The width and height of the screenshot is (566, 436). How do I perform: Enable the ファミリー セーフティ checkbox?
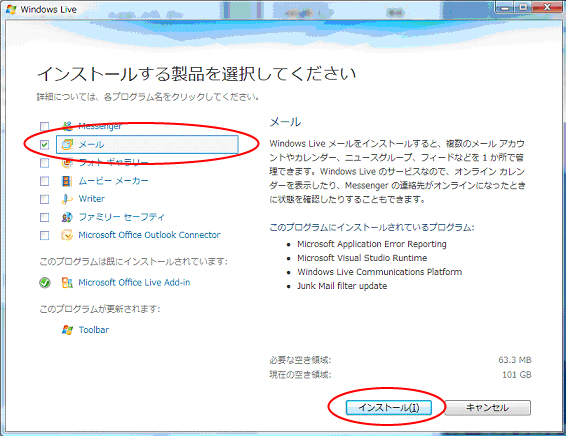pyautogui.click(x=44, y=217)
